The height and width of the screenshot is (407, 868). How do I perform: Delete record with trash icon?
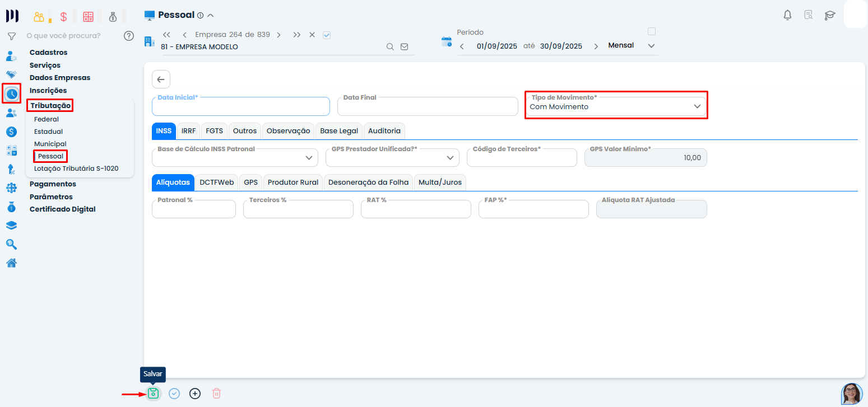tap(217, 394)
